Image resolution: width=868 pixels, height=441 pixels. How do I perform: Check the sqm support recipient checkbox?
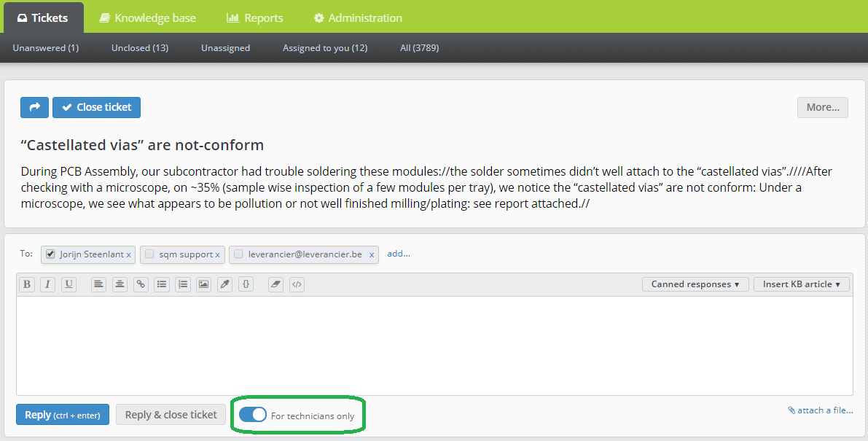pos(149,254)
